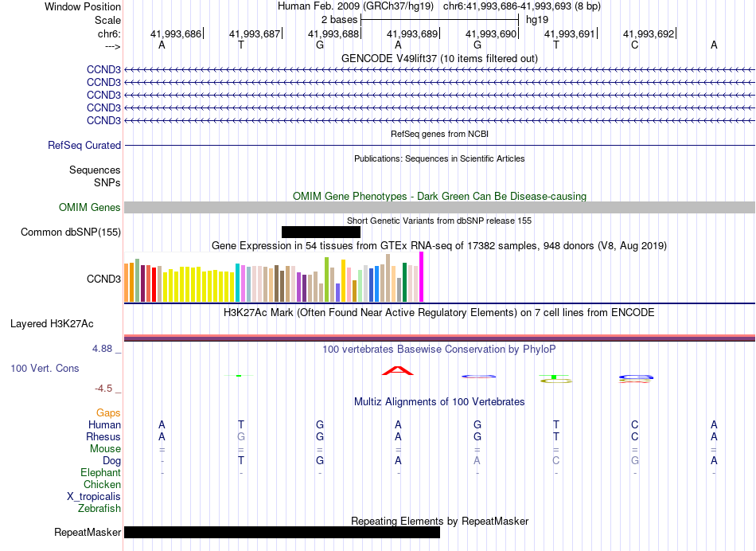Click coordinate label 41,993,688

(x=333, y=33)
